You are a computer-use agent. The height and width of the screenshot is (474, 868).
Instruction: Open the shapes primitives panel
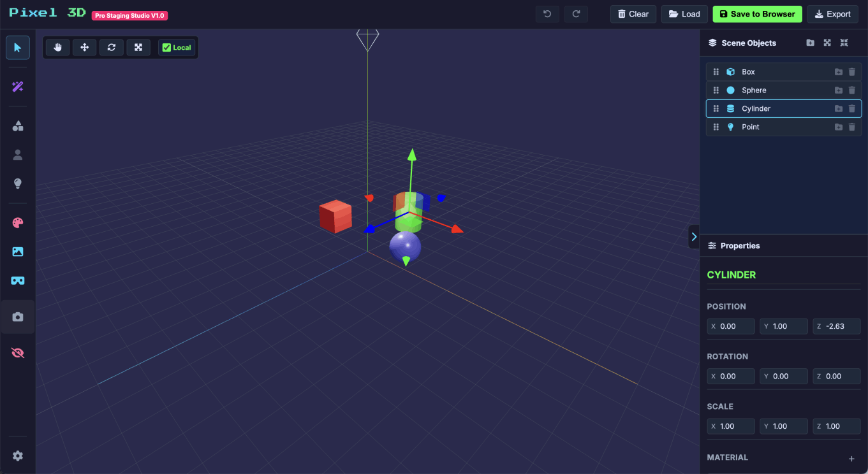click(x=18, y=126)
